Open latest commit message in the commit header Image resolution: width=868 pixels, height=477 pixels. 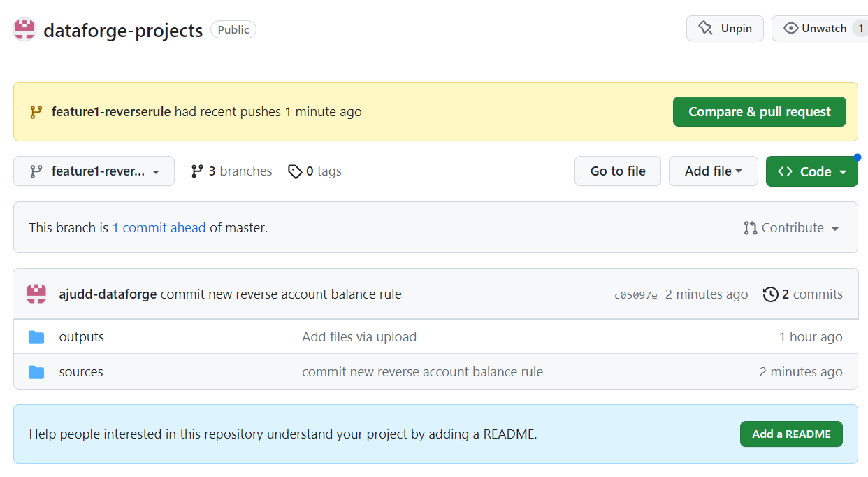point(281,294)
